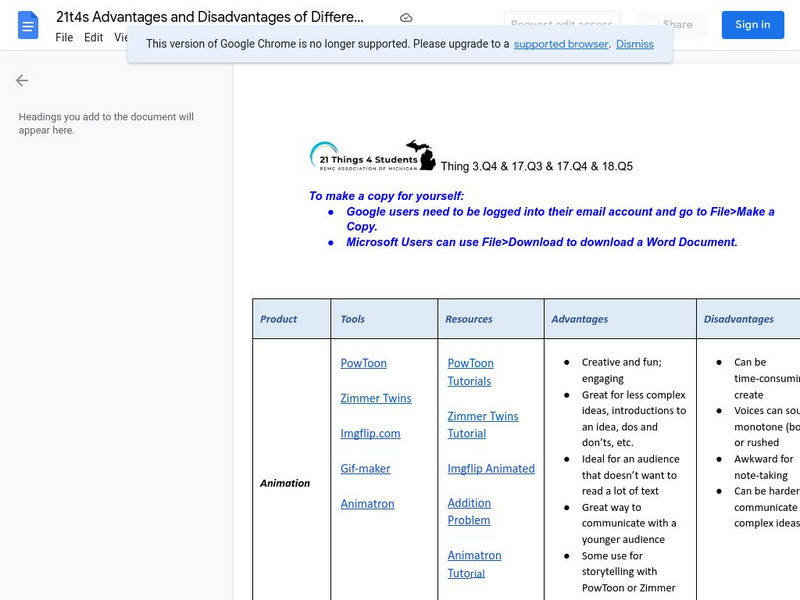Open the Google Docs home icon
Viewport: 800px width, 600px height.
(x=28, y=25)
